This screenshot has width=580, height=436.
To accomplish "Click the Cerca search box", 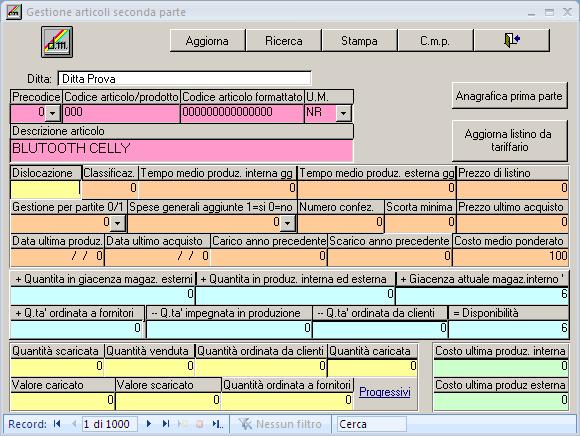I will point(372,424).
